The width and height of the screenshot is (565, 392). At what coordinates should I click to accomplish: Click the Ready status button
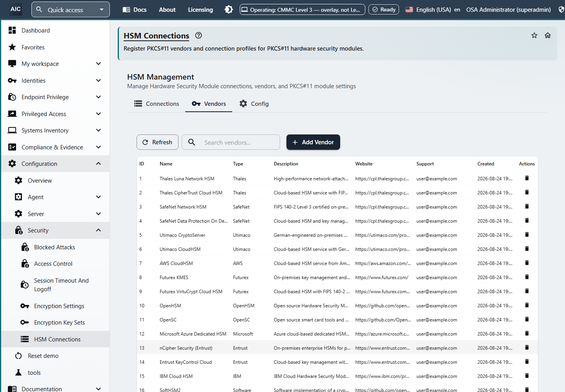(x=384, y=9)
